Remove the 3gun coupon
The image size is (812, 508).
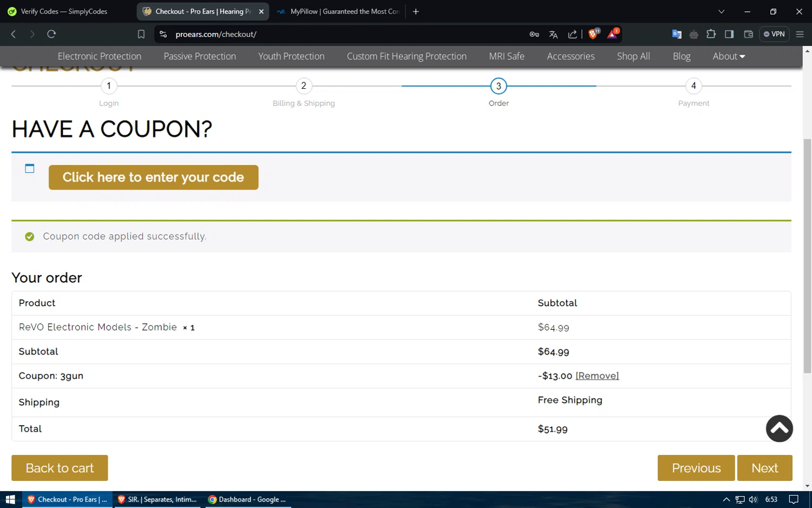coord(597,376)
